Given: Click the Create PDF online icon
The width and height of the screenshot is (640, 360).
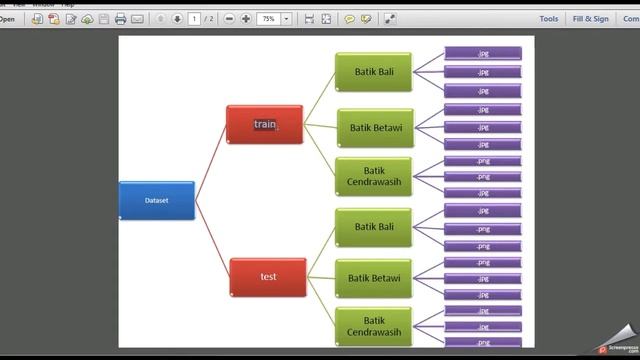Looking at the screenshot, I should [37, 19].
